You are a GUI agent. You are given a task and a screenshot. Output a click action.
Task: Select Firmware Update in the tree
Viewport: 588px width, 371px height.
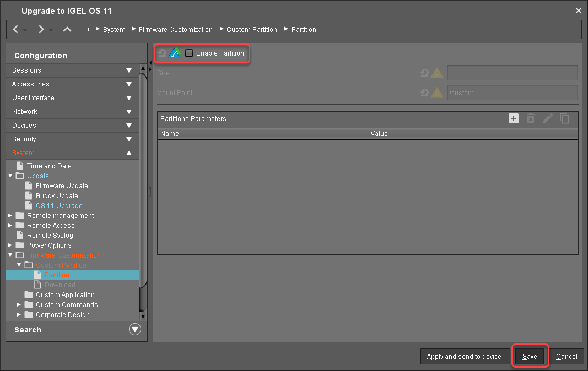pyautogui.click(x=62, y=186)
